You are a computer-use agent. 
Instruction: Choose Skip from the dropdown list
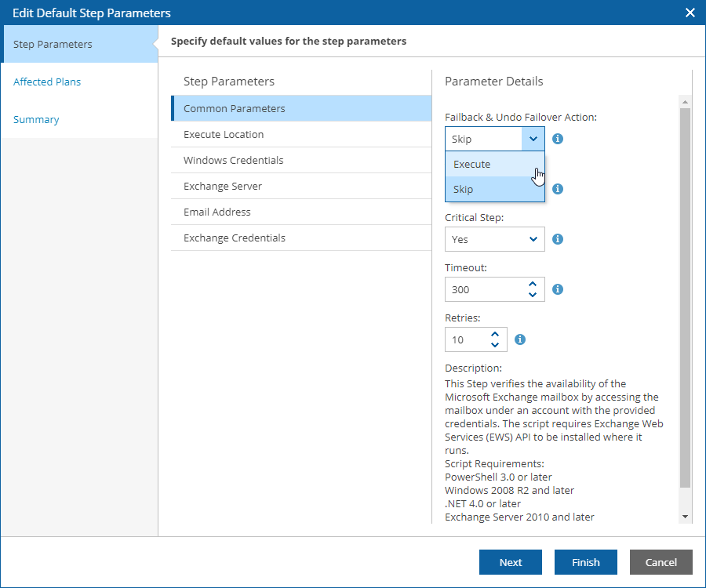point(495,189)
